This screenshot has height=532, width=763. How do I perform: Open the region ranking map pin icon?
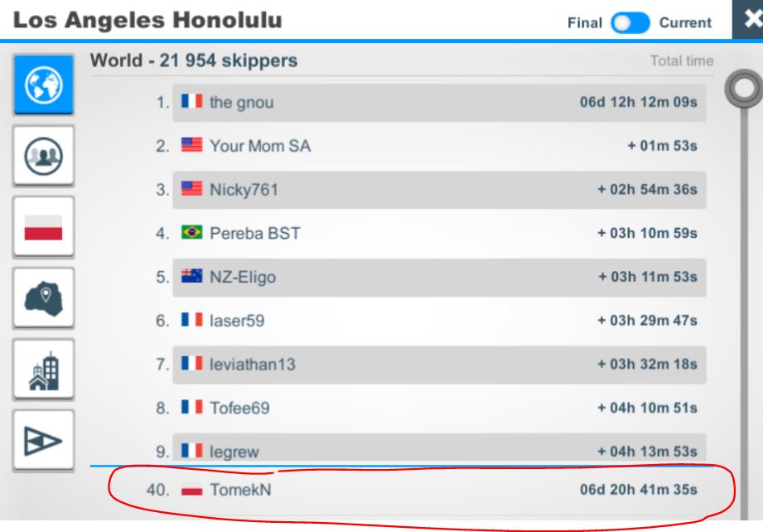[x=44, y=298]
